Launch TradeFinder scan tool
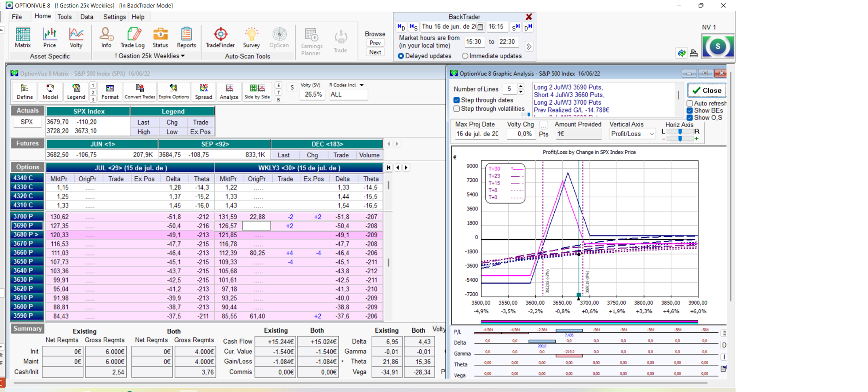The width and height of the screenshot is (868, 392). (220, 37)
